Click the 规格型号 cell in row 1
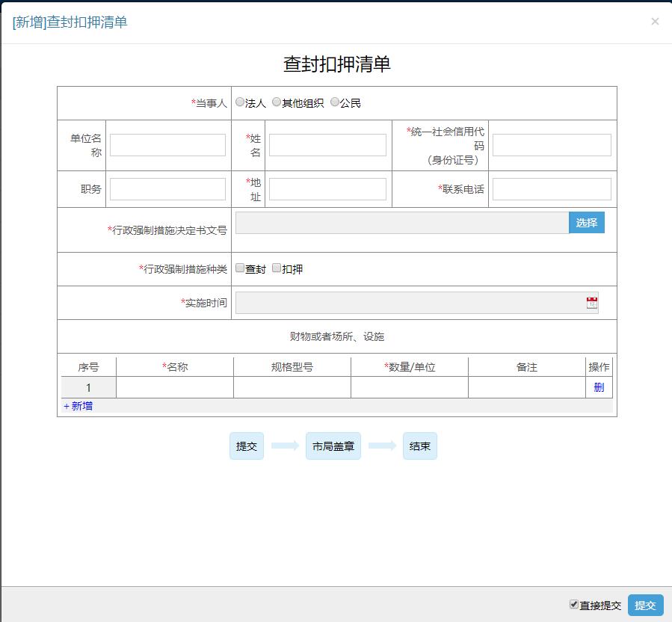The height and width of the screenshot is (622, 672). click(292, 387)
